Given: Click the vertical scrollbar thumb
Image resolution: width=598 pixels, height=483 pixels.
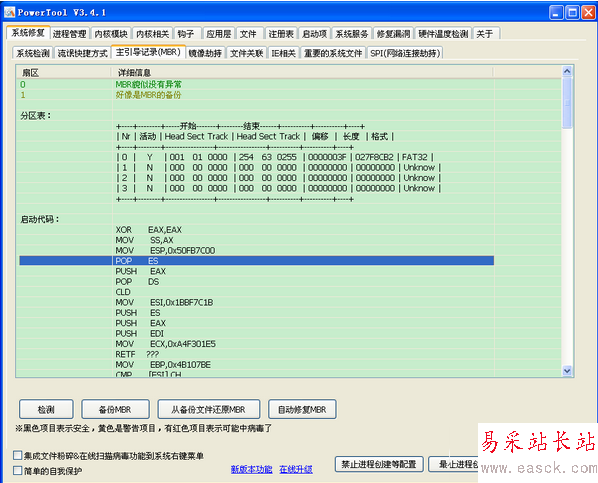Looking at the screenshot, I should [567, 102].
